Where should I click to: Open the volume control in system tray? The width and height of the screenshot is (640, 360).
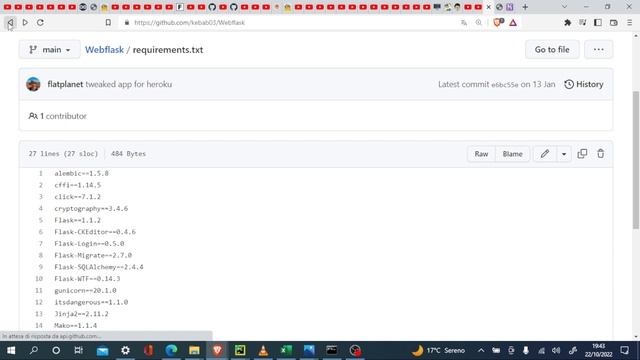(556, 351)
